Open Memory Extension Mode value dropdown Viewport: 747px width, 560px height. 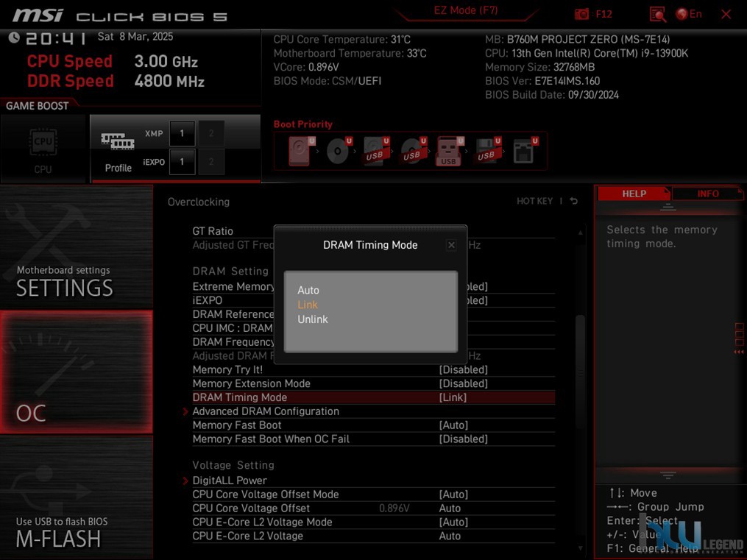[x=463, y=383]
